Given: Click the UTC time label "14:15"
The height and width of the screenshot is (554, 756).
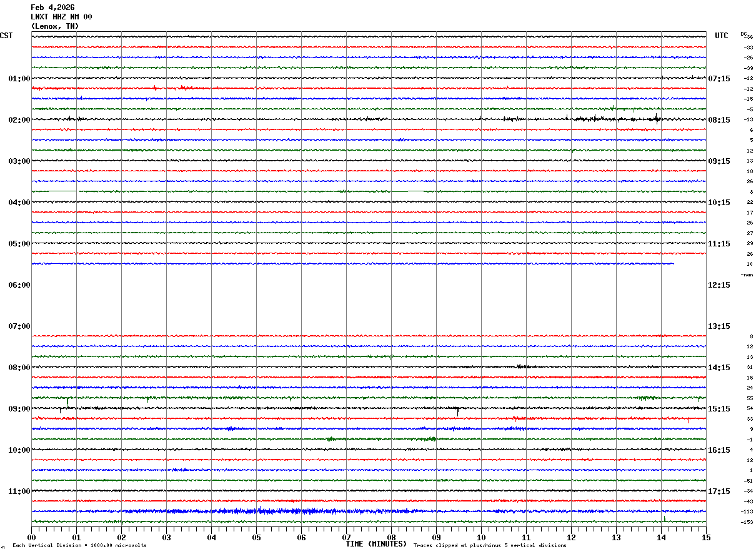Looking at the screenshot, I should 719,368.
